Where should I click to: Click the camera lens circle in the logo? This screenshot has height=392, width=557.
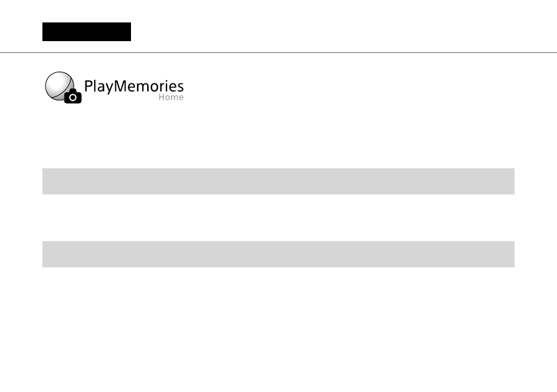(73, 97)
